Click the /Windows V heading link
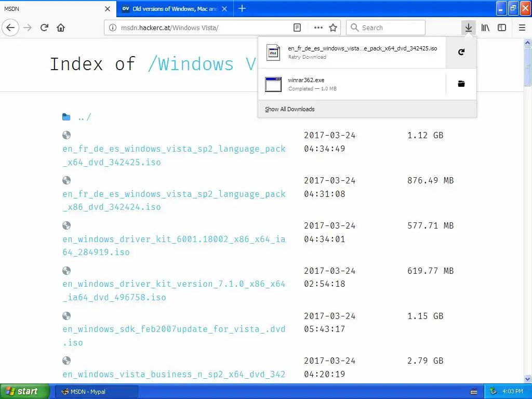This screenshot has height=399, width=532. tap(203, 64)
